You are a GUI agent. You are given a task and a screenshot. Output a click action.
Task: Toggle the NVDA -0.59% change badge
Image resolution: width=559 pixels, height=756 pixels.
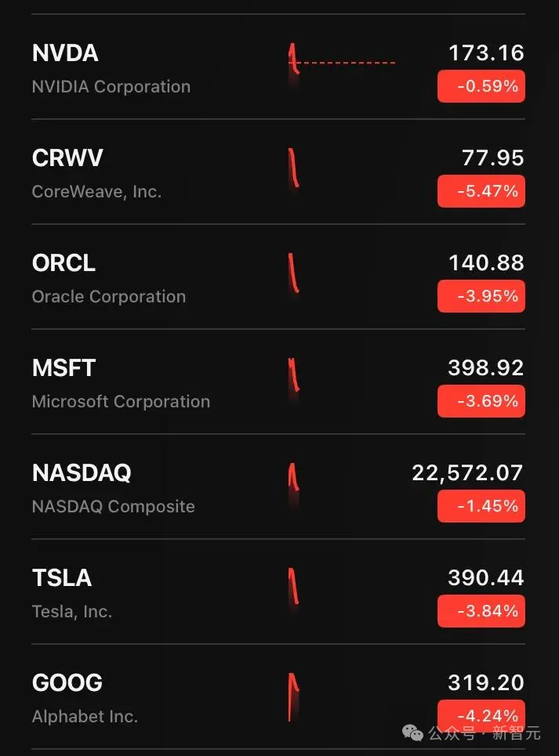(x=481, y=86)
